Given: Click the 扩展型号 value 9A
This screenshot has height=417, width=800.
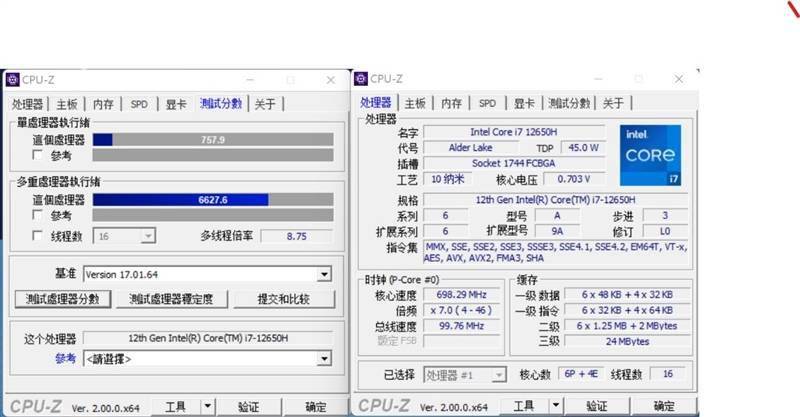Looking at the screenshot, I should pyautogui.click(x=557, y=231).
